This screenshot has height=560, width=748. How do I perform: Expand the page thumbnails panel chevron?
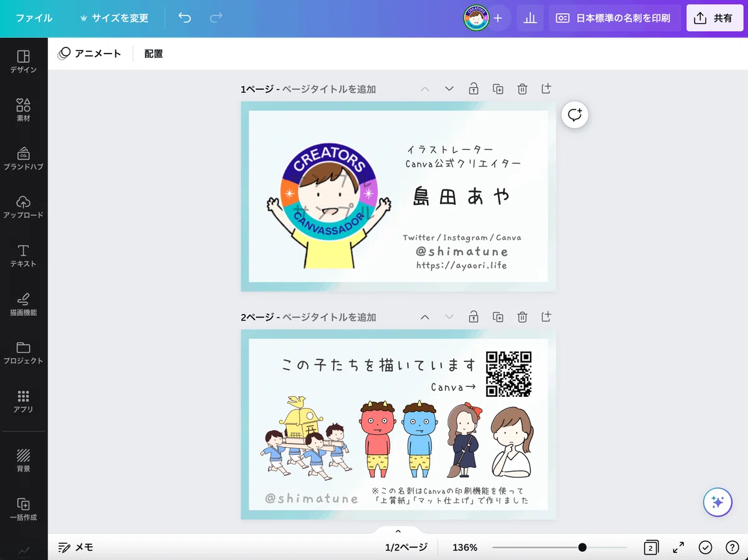coord(398,531)
